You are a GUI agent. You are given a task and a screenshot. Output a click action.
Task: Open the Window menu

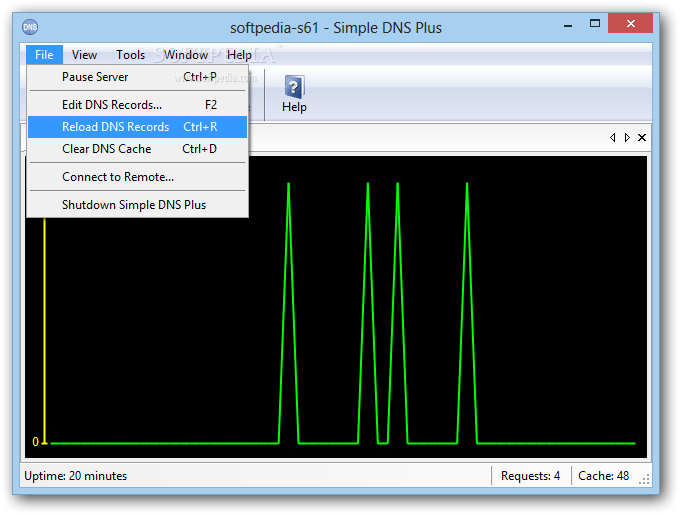click(x=186, y=55)
